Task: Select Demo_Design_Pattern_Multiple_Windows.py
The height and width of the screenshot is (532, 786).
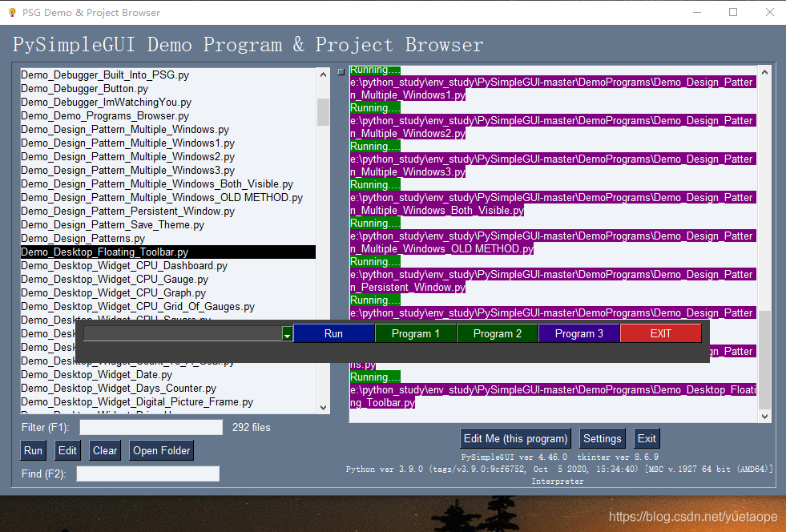Action: click(x=168, y=129)
